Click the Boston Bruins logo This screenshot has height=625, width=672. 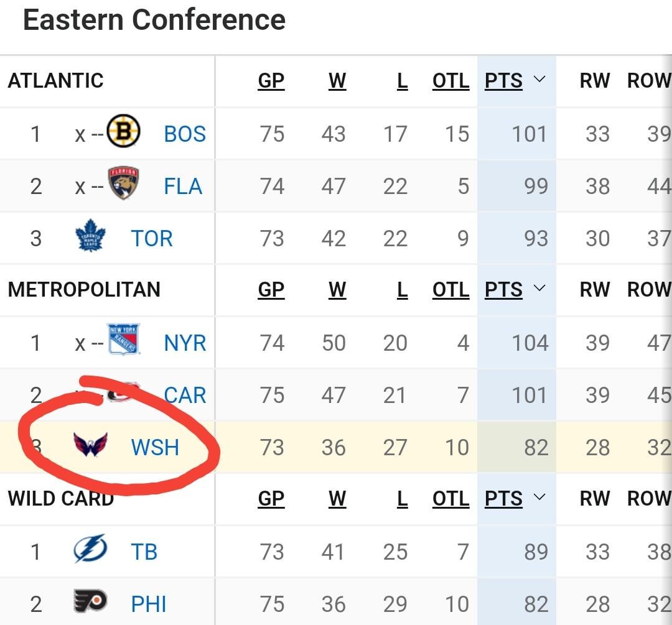[x=123, y=132]
